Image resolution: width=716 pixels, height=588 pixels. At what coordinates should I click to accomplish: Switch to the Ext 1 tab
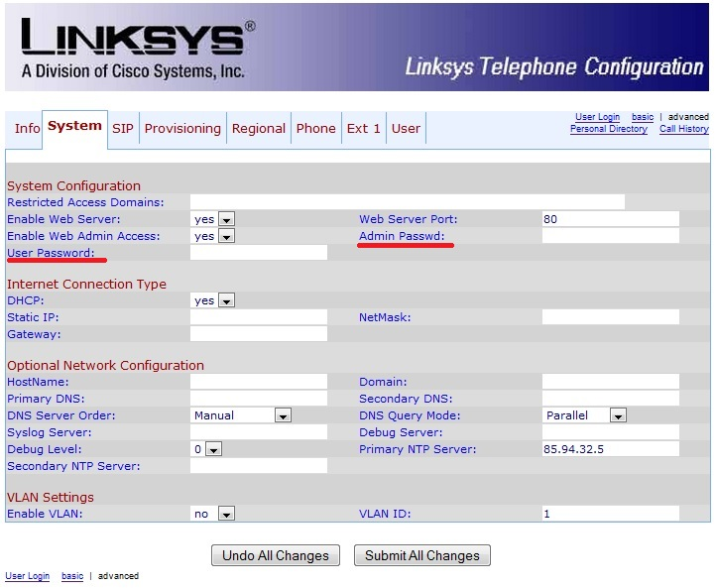364,128
